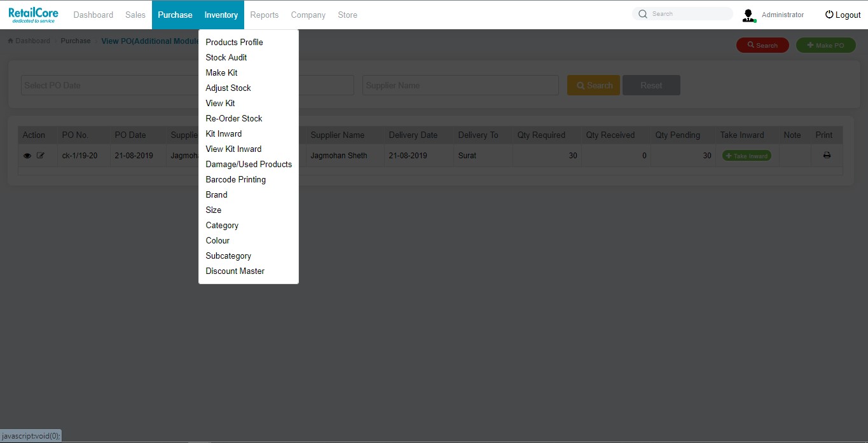The image size is (868, 443).
Task: Click the green Make PO button
Action: click(x=826, y=45)
